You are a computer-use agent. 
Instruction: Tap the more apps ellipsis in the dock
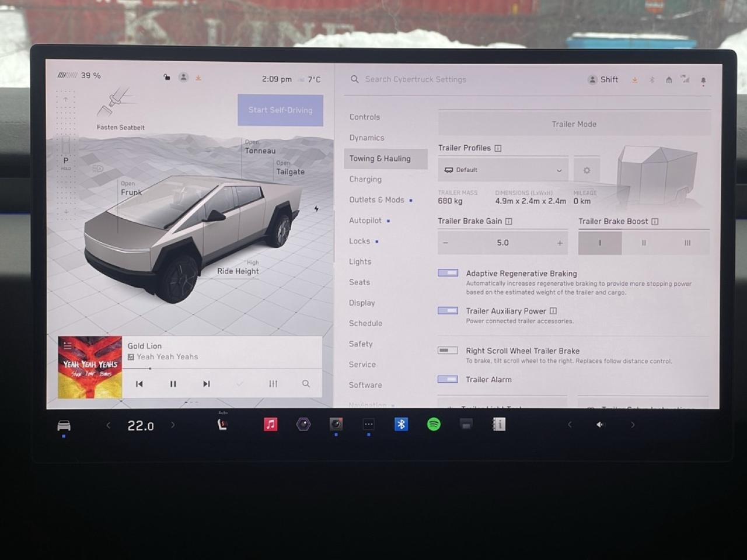pyautogui.click(x=368, y=424)
